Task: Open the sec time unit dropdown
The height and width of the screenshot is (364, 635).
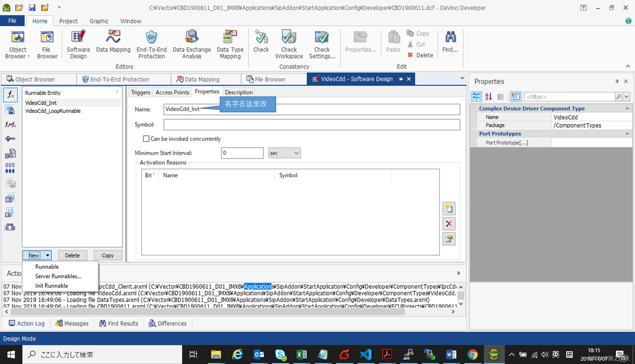Action: [x=284, y=153]
